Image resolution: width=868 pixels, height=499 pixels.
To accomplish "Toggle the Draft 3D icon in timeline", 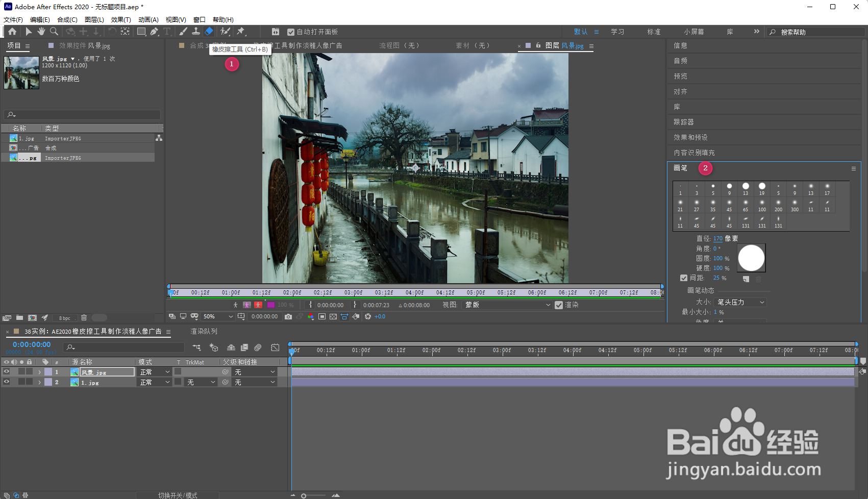I will tap(214, 347).
